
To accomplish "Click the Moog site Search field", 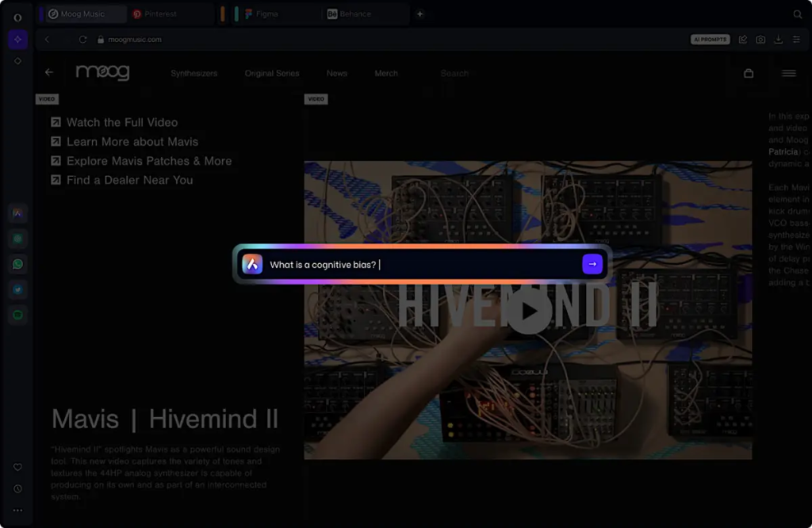I will point(454,74).
